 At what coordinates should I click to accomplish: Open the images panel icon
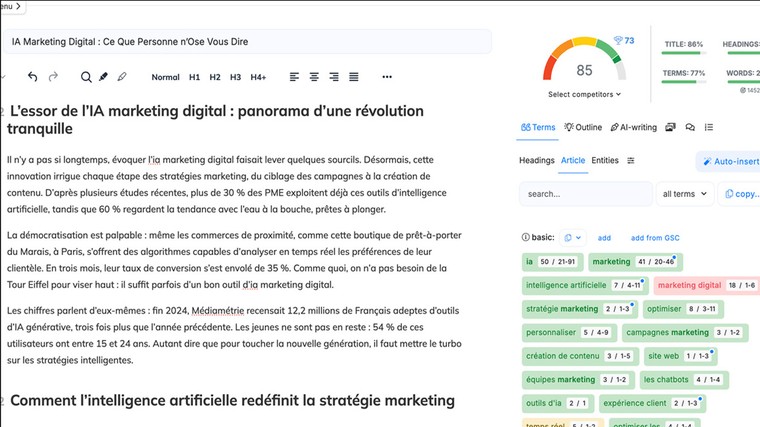(670, 127)
